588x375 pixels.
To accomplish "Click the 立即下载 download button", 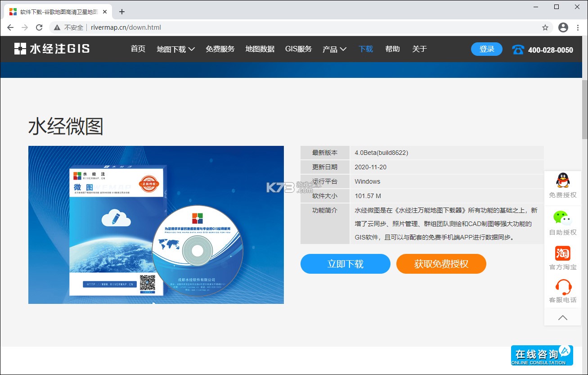I will coord(346,264).
